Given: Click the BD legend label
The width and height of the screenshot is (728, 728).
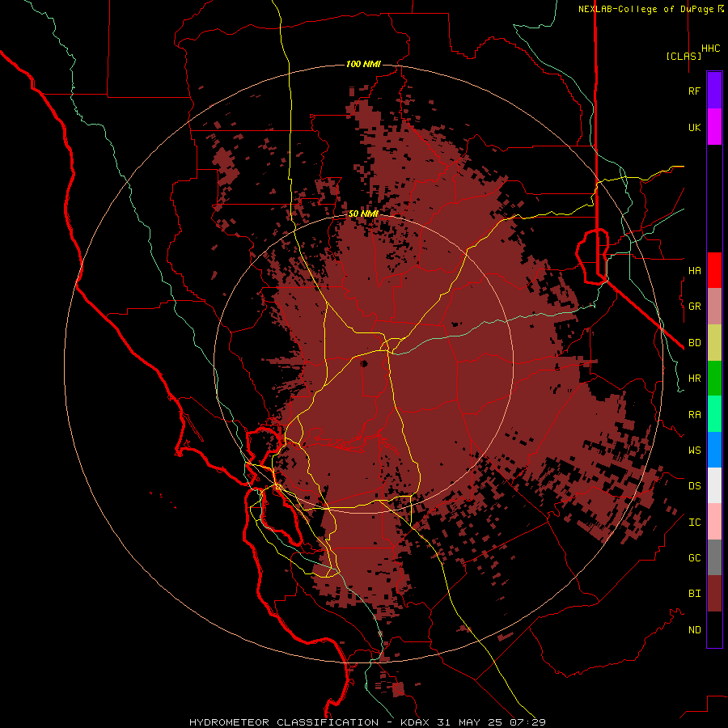Looking at the screenshot, I should [x=695, y=343].
